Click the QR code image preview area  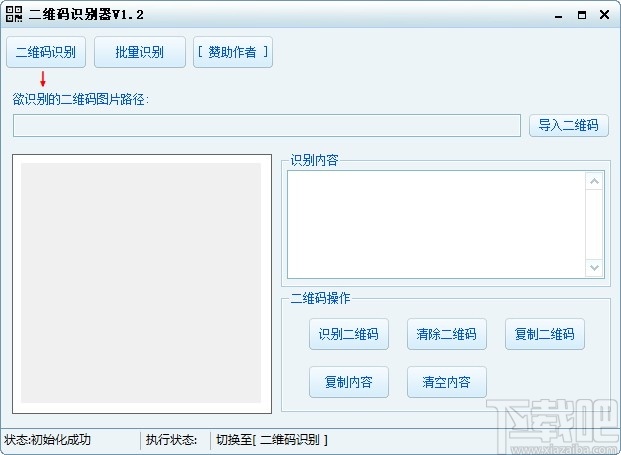click(x=142, y=284)
